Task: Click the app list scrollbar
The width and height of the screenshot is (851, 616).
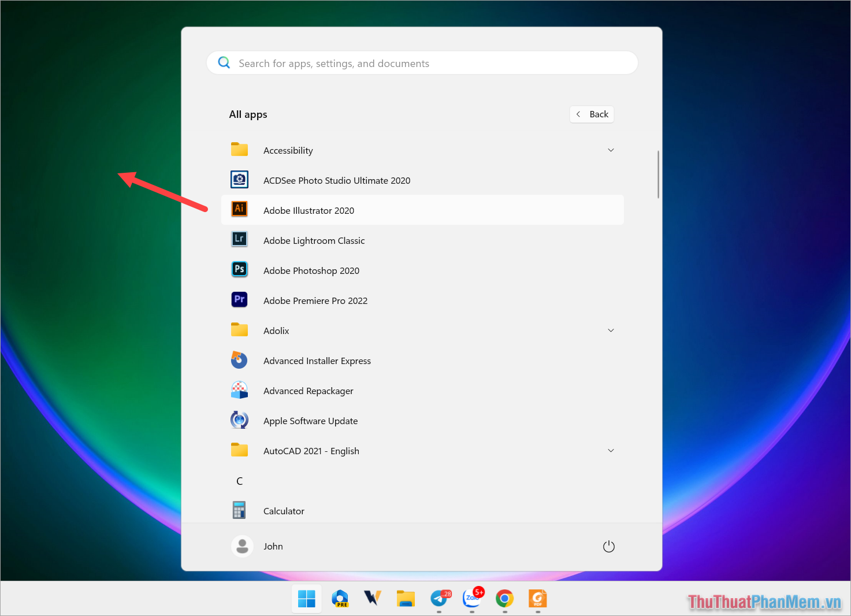Action: click(658, 173)
